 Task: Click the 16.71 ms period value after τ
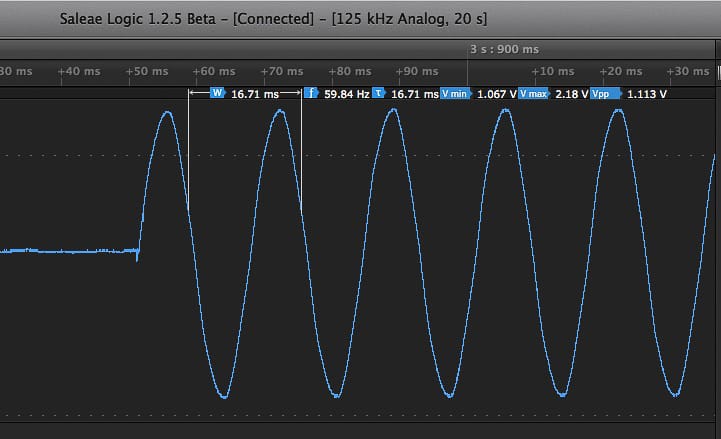pyautogui.click(x=414, y=93)
